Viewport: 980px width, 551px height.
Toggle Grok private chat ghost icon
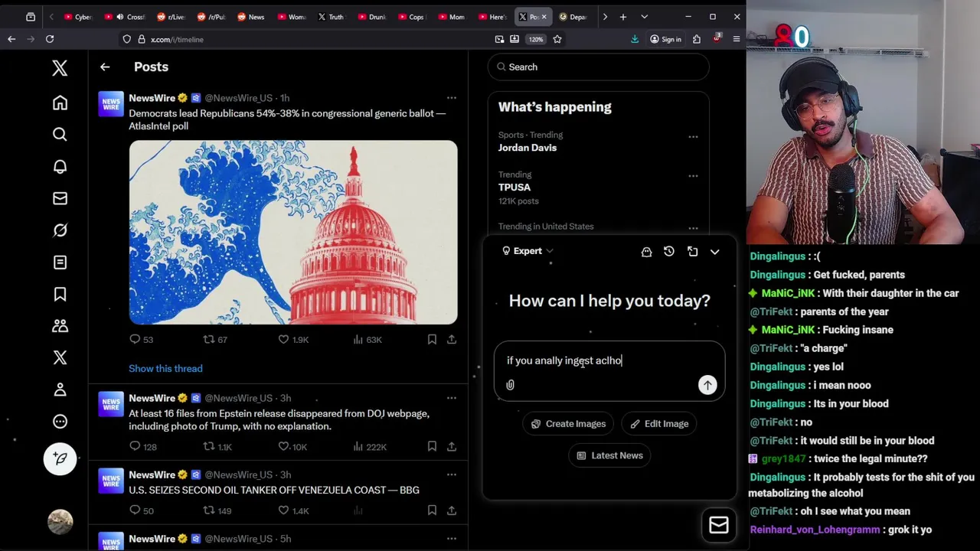(x=646, y=251)
